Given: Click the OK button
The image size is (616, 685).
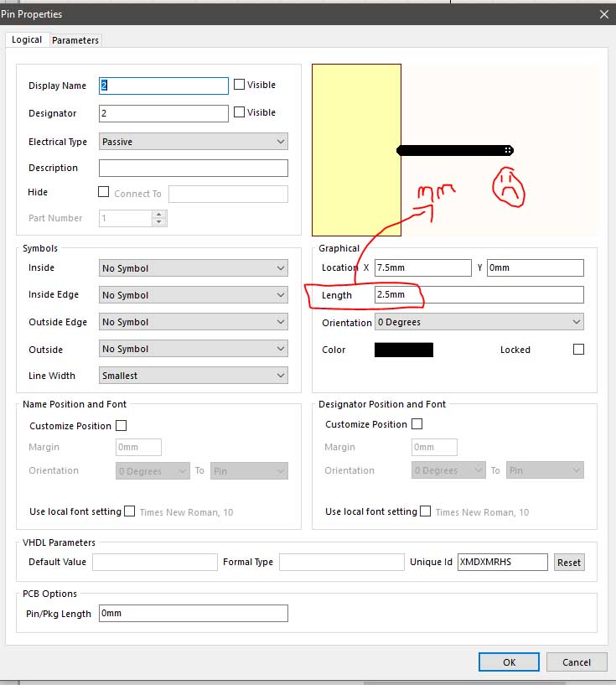Looking at the screenshot, I should pyautogui.click(x=509, y=662).
